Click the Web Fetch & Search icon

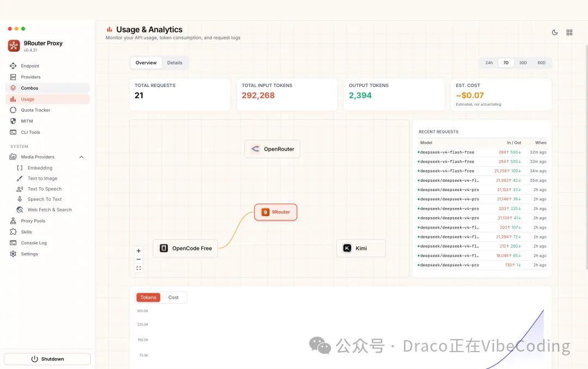point(20,210)
